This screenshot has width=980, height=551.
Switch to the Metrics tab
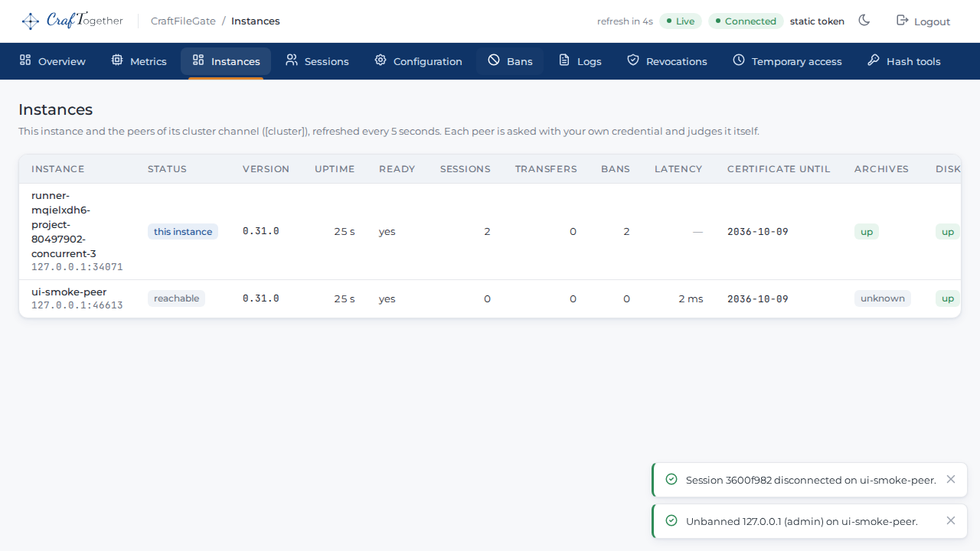[139, 61]
